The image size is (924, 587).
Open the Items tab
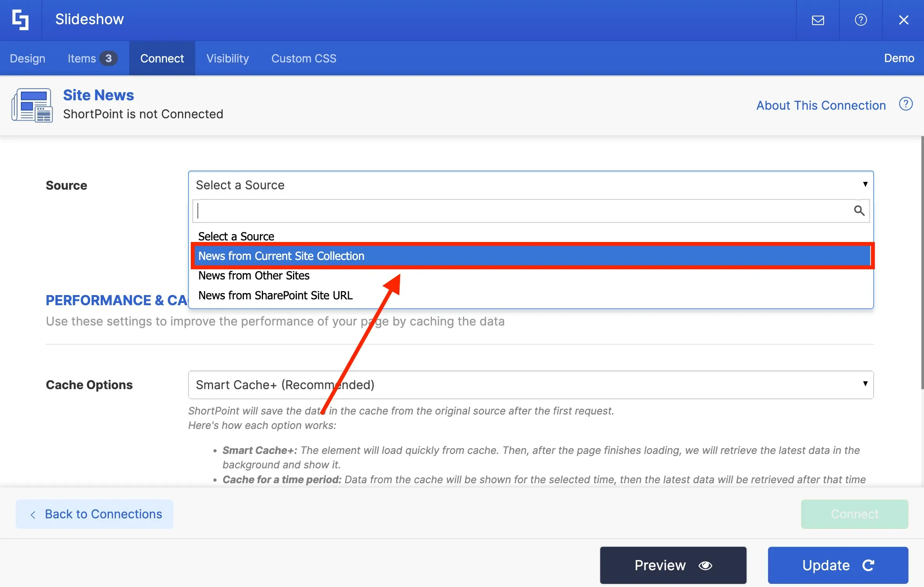(x=92, y=58)
